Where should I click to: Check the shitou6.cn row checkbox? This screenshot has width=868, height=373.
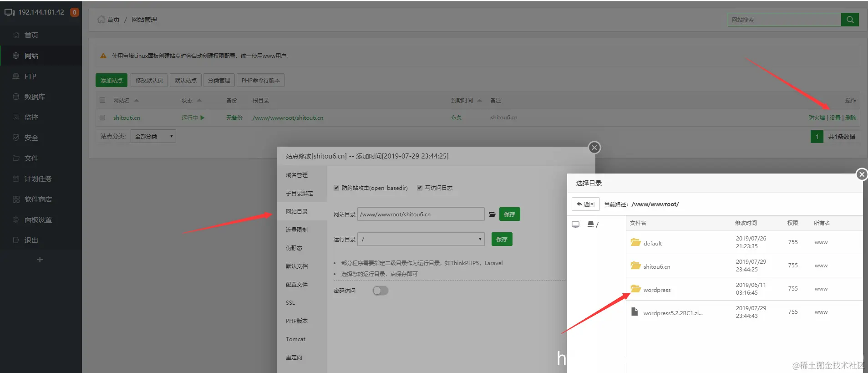[x=102, y=118]
